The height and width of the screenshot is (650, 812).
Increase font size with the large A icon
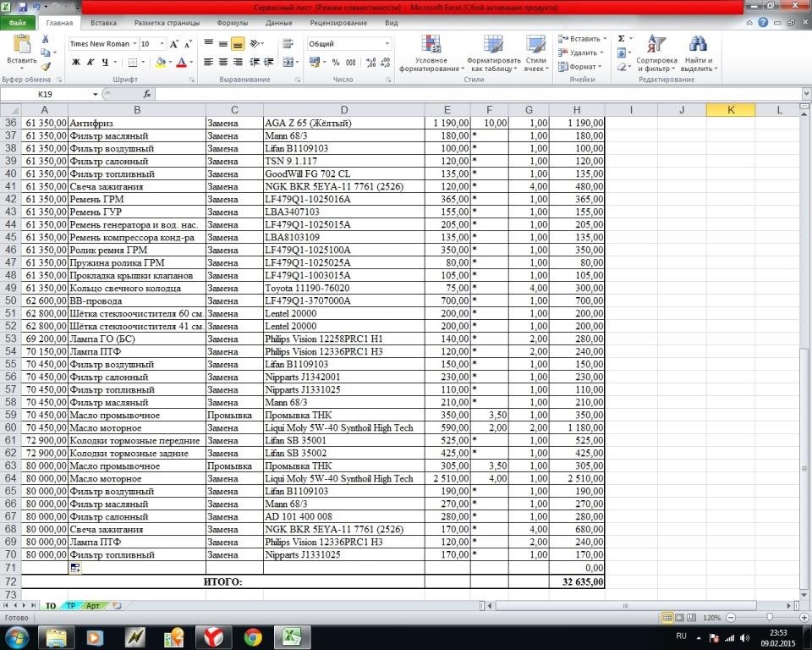174,44
